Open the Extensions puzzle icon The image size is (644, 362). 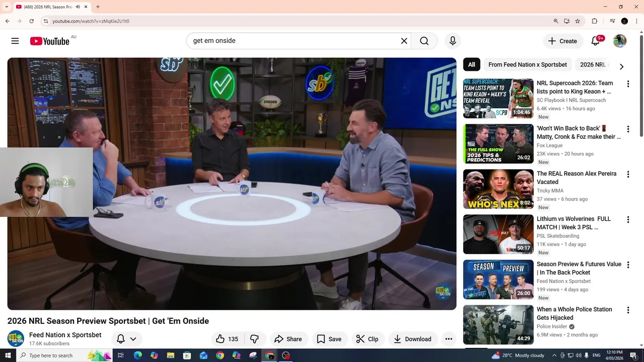tap(594, 21)
